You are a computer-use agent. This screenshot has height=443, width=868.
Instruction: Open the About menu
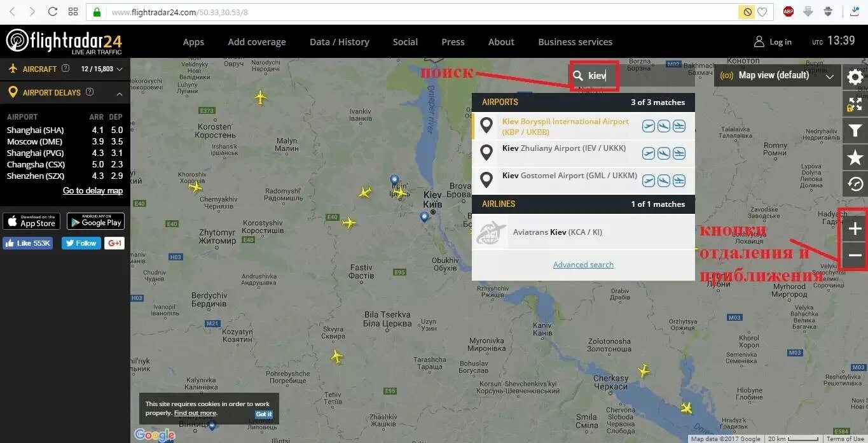[x=501, y=41]
